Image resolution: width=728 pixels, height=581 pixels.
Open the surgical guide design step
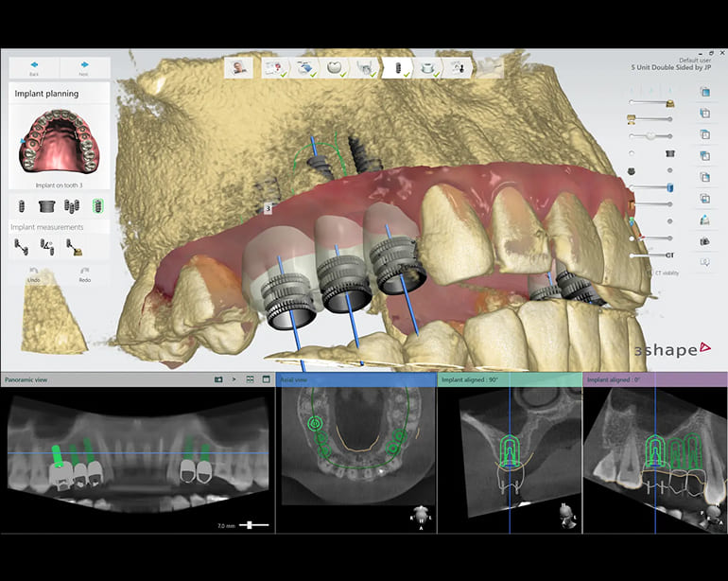459,68
